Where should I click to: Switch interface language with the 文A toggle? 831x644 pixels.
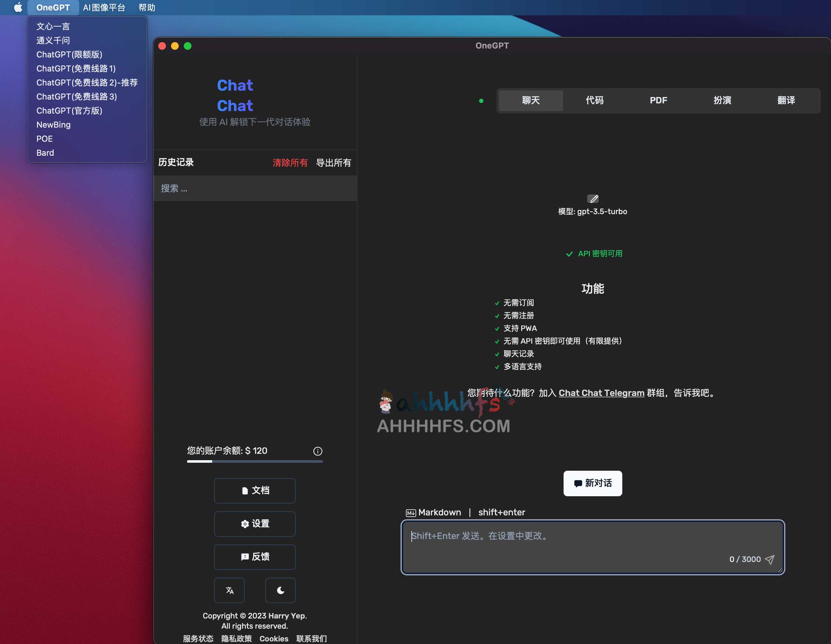[x=229, y=590]
